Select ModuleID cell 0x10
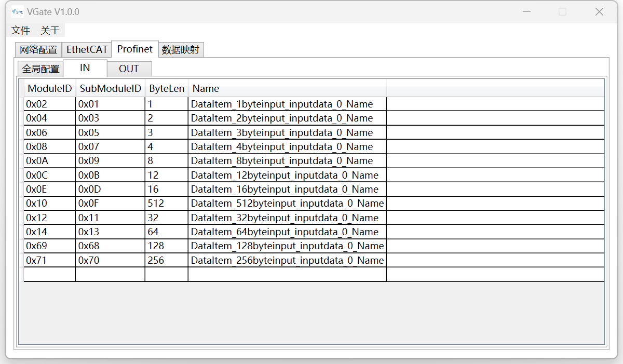 [50, 203]
